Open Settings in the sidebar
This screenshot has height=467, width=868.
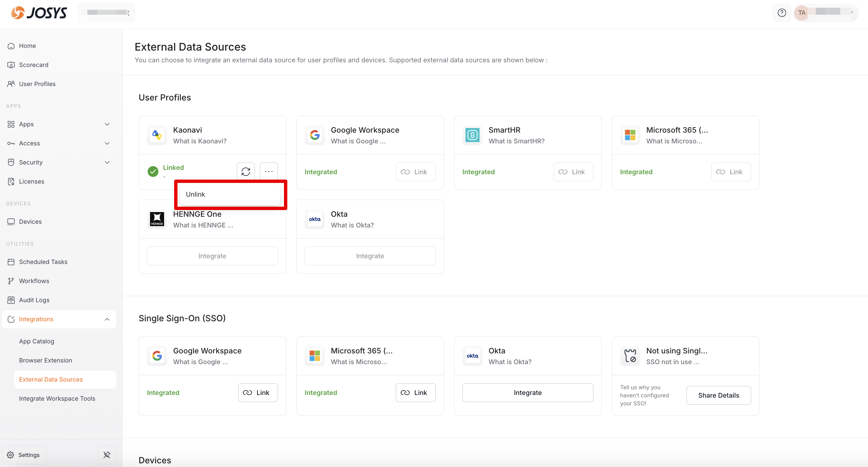[x=24, y=455]
